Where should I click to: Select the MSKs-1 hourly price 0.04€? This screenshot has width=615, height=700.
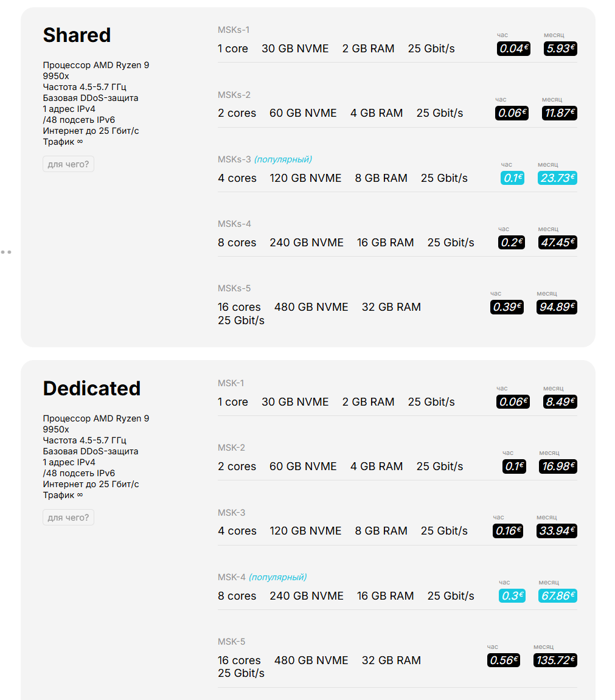pos(513,49)
